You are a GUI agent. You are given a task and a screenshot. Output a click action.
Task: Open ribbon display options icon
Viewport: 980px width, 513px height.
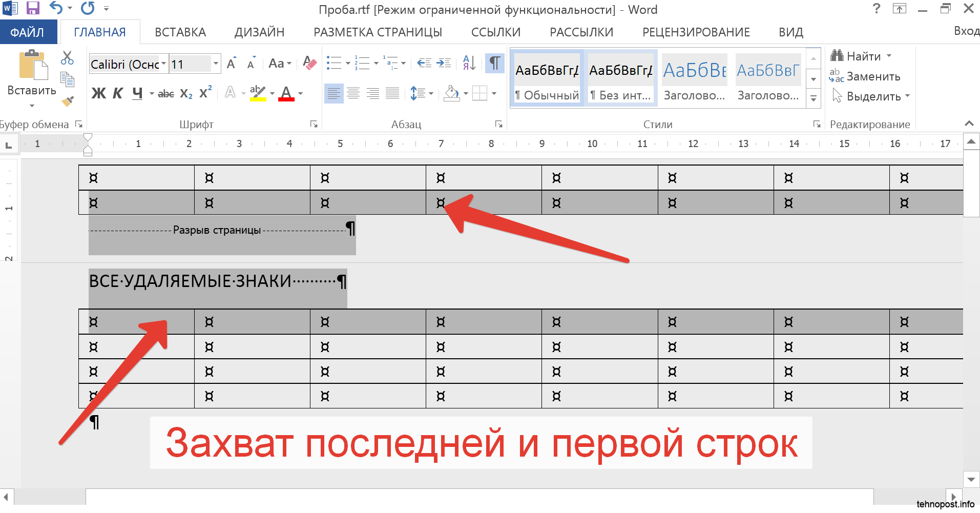pos(900,8)
